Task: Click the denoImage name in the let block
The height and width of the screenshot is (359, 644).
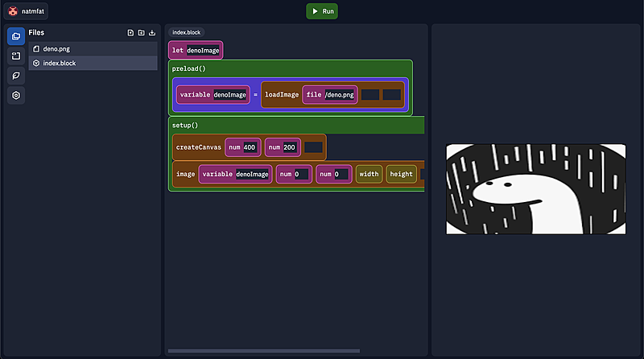Action: pyautogui.click(x=203, y=50)
